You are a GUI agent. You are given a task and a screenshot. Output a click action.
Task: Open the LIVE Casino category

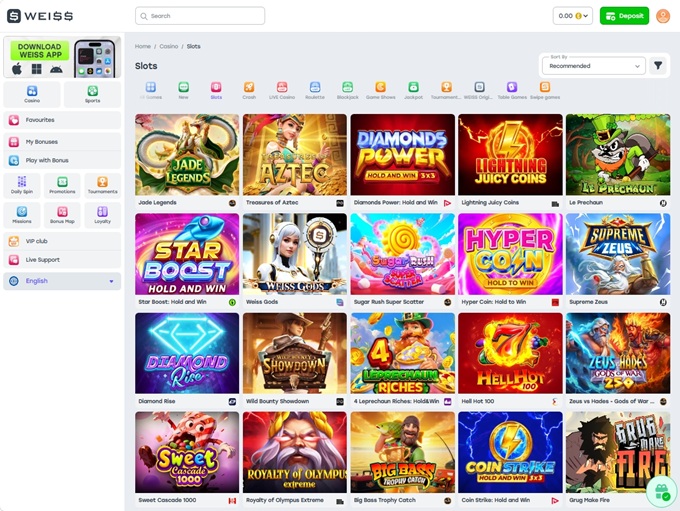[282, 90]
